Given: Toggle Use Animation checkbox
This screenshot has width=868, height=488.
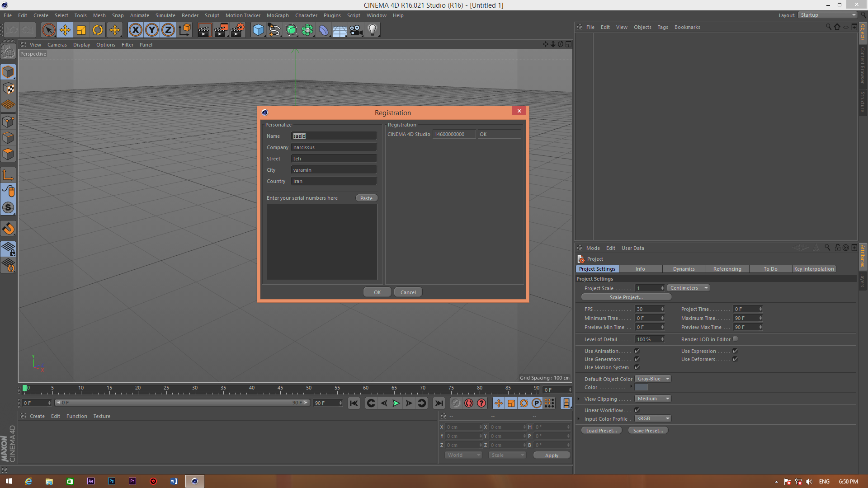Looking at the screenshot, I should [637, 351].
